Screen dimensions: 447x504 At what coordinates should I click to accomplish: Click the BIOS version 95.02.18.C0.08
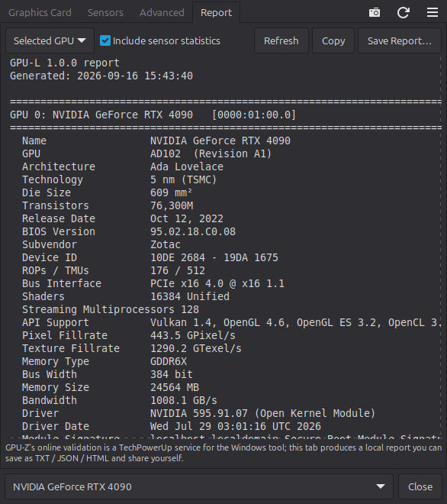(x=193, y=231)
